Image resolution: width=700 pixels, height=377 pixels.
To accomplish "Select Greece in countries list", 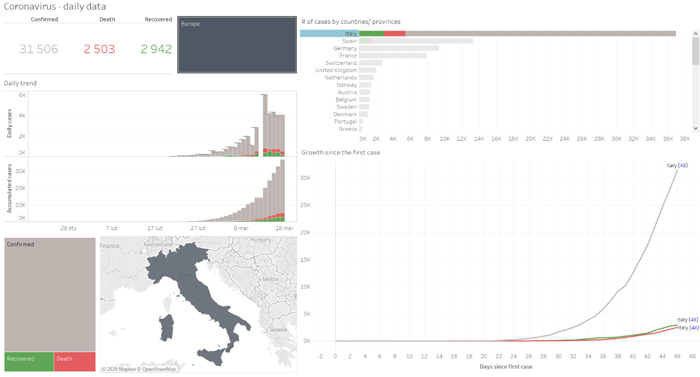I will 348,129.
